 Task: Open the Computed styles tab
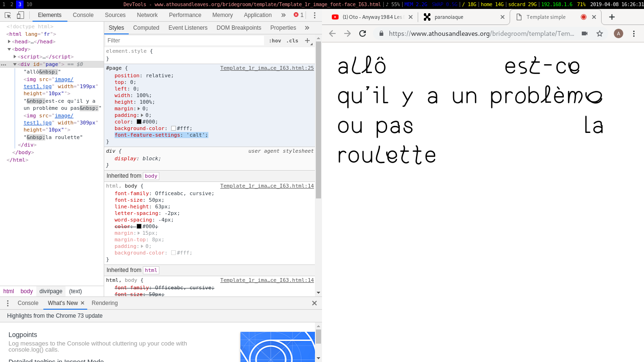(146, 28)
